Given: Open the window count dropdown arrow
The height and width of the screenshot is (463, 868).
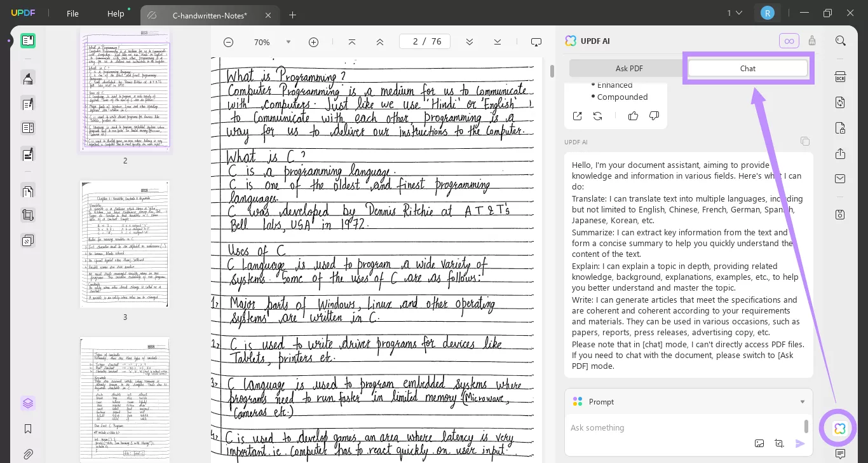Looking at the screenshot, I should click(x=738, y=13).
